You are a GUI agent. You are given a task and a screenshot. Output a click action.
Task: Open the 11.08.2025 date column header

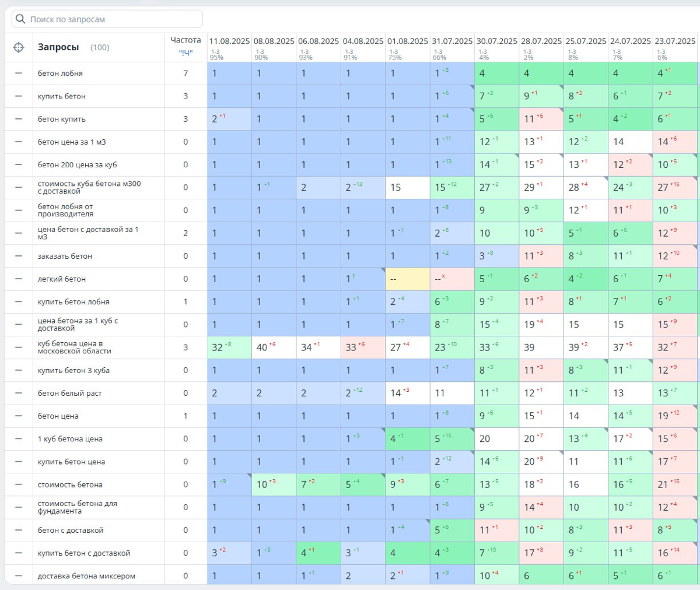229,41
